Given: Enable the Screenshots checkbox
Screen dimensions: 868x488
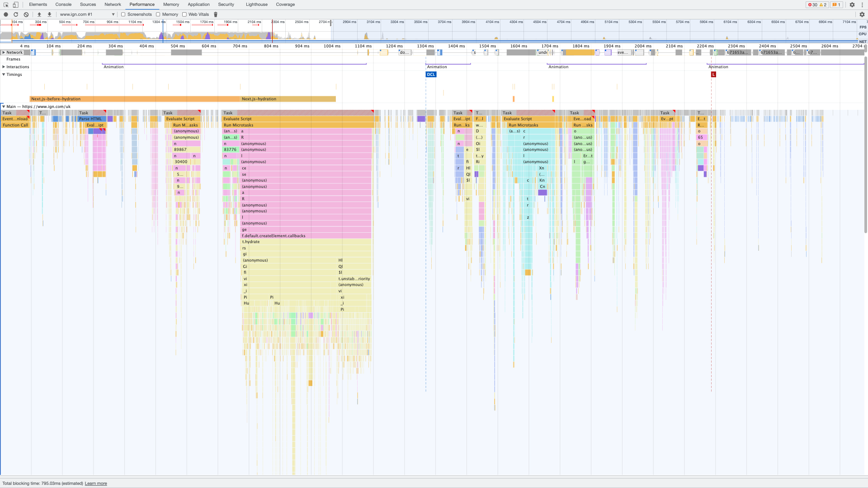Looking at the screenshot, I should point(123,14).
